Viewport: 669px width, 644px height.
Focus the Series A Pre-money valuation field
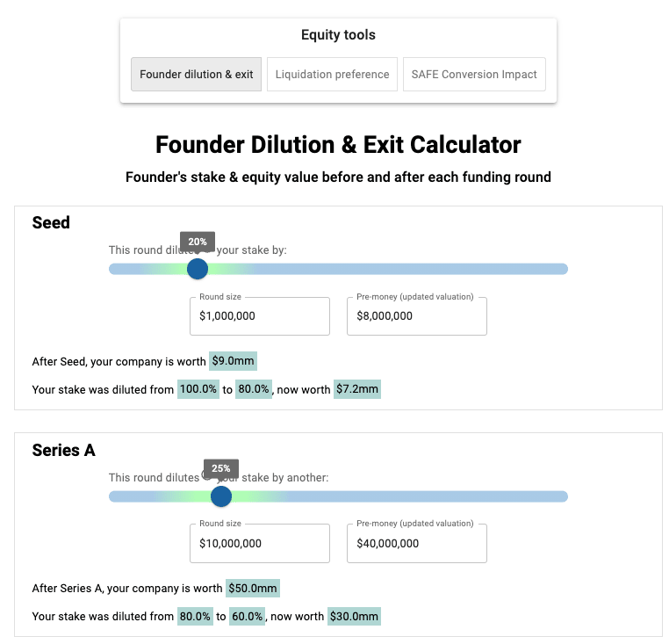416,544
